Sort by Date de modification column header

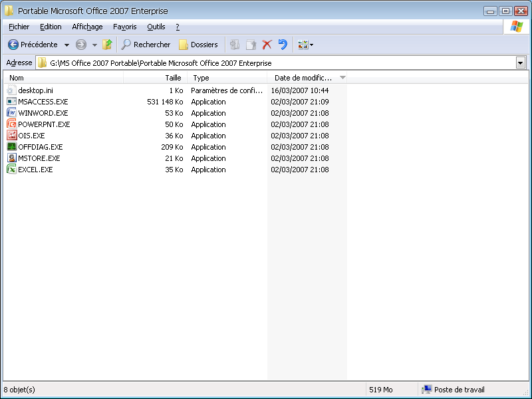(x=307, y=78)
